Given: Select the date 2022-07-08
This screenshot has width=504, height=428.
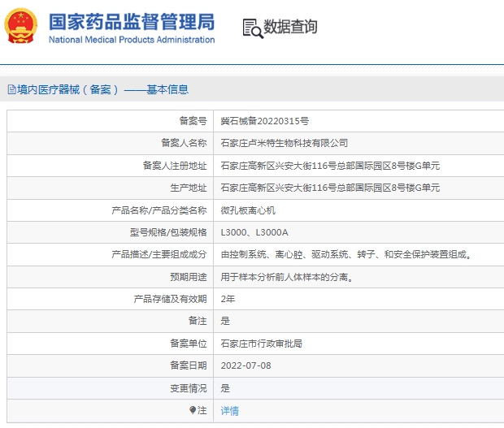Looking at the screenshot, I should tap(245, 365).
